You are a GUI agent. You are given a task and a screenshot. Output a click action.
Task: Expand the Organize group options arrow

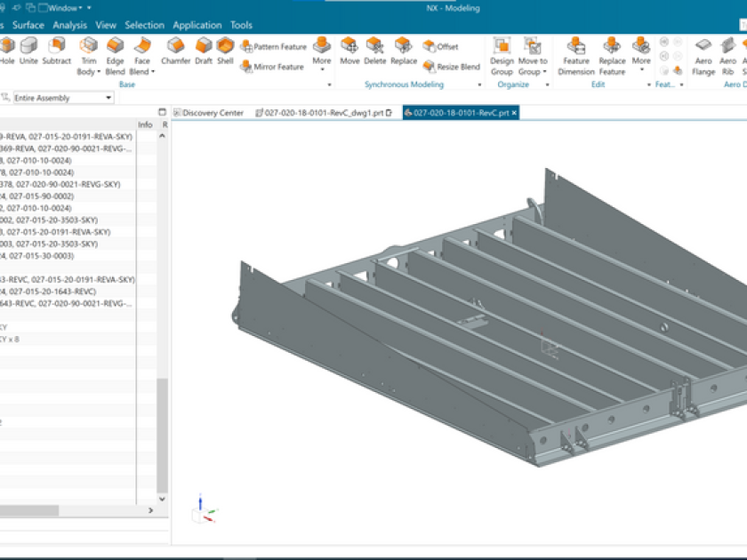pyautogui.click(x=547, y=84)
